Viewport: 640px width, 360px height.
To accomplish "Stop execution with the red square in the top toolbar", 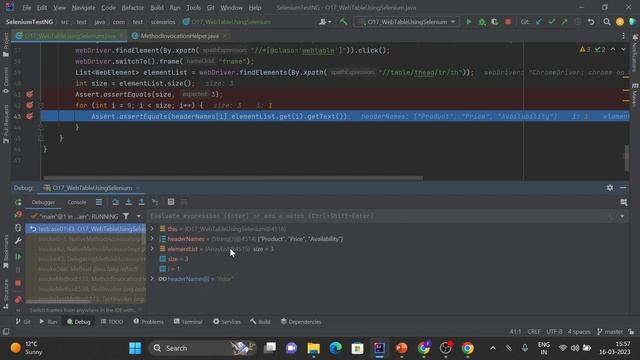I will (x=508, y=22).
